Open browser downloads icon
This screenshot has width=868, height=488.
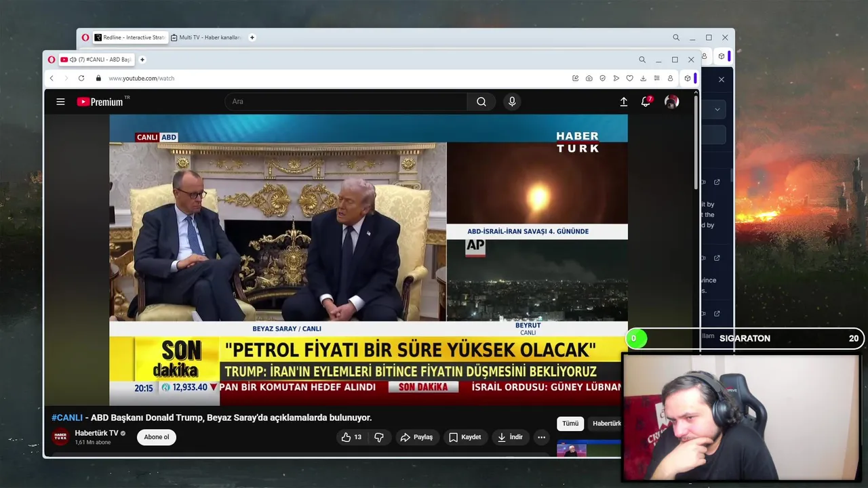pos(643,79)
